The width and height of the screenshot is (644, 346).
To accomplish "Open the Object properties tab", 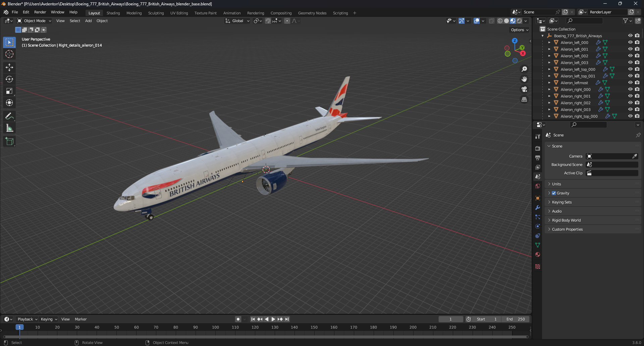I will 538,198.
